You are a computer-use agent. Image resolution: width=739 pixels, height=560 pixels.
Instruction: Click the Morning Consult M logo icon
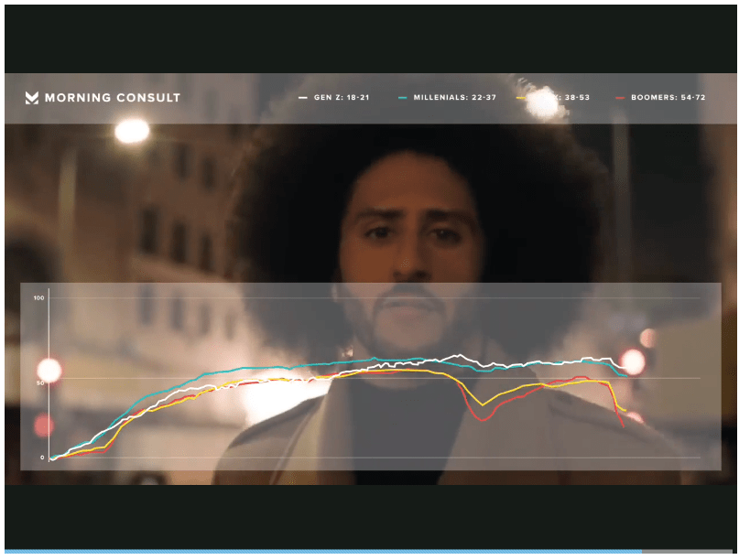point(32,98)
